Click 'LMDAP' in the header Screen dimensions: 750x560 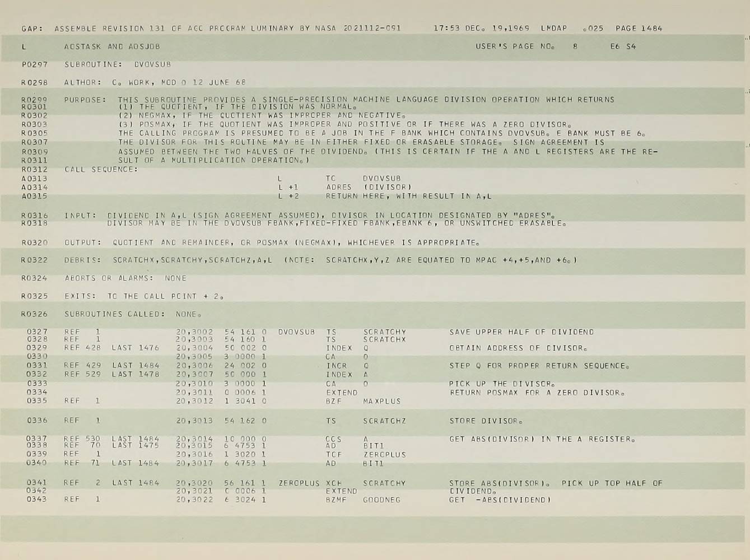pos(554,28)
